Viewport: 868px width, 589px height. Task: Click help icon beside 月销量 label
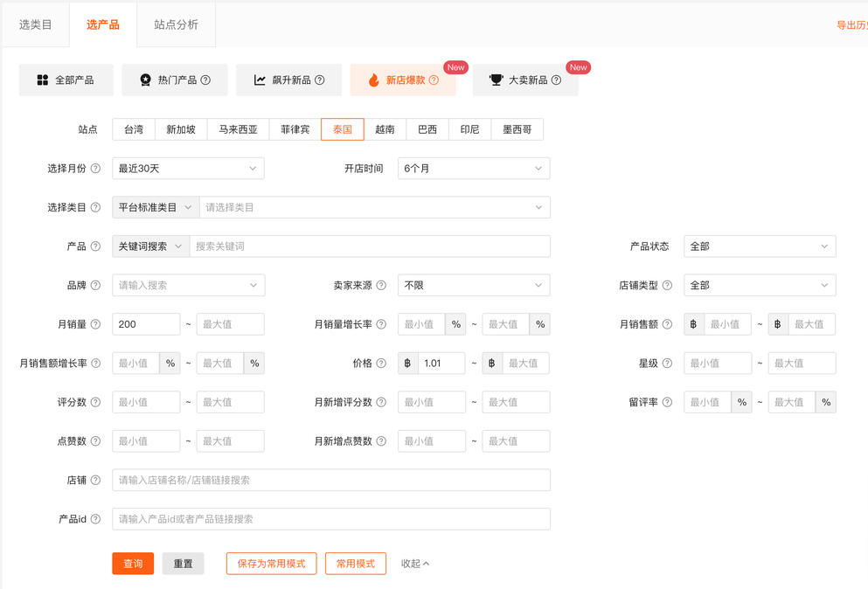tap(96, 324)
